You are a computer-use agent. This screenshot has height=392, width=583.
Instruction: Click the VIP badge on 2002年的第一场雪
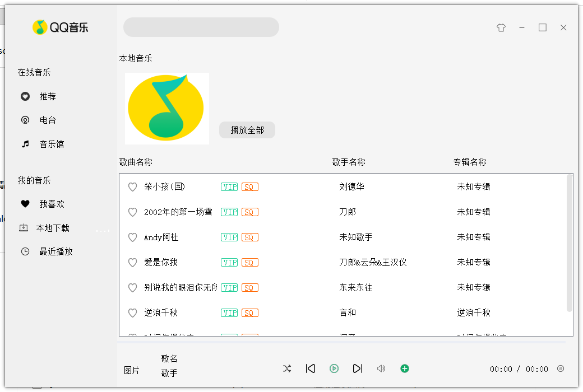[229, 212]
